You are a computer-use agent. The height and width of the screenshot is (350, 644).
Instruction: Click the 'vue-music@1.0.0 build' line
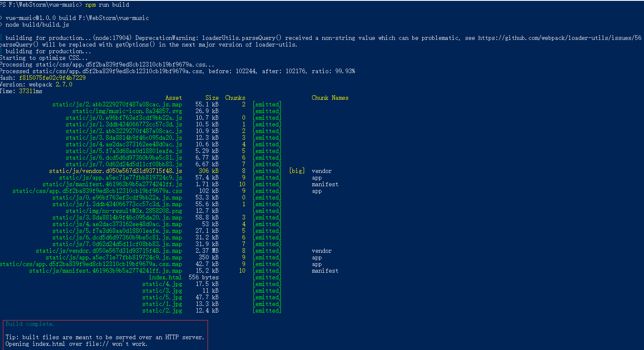pos(77,18)
